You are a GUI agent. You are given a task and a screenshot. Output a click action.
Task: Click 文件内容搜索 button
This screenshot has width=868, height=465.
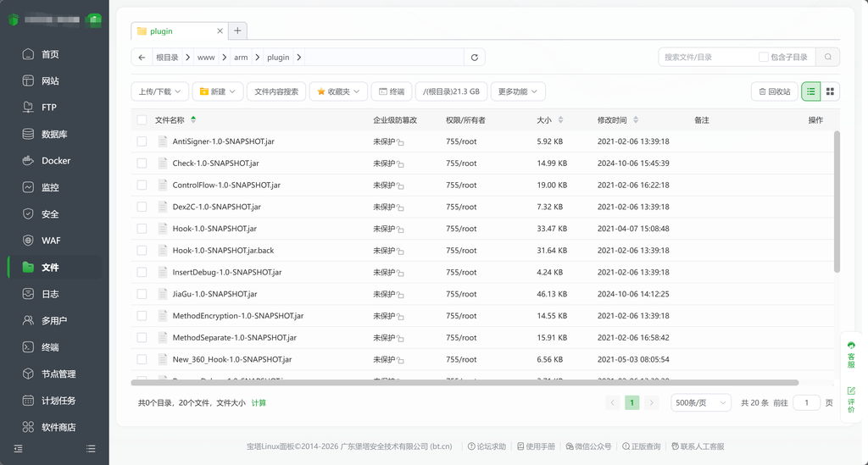point(276,91)
